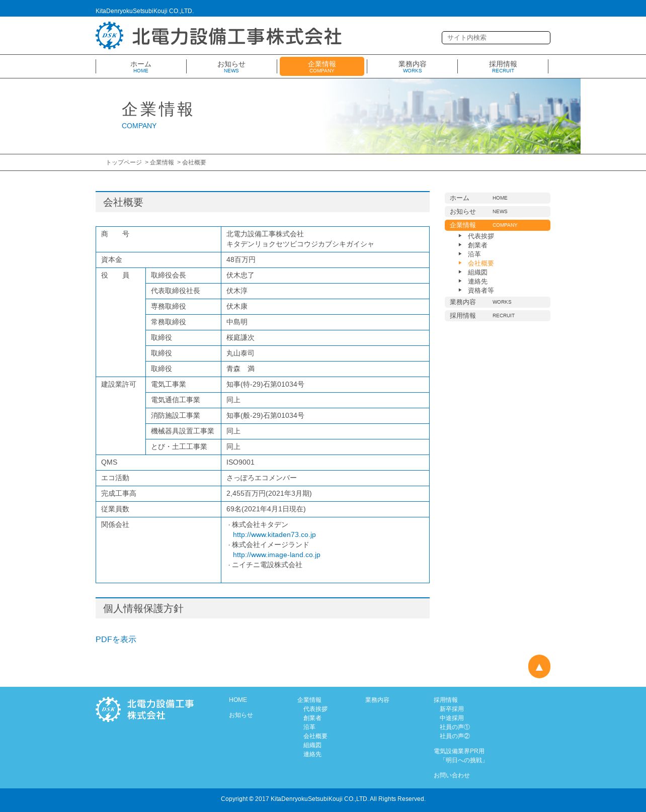Screen dimensions: 646x812
Task: Click トップページ in the breadcrumb
Action: (124, 162)
